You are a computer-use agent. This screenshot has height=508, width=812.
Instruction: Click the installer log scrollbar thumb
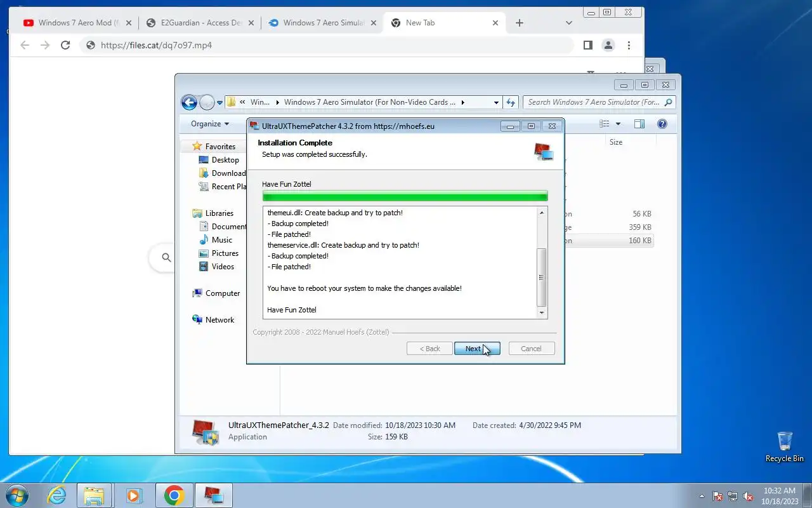[542, 277]
